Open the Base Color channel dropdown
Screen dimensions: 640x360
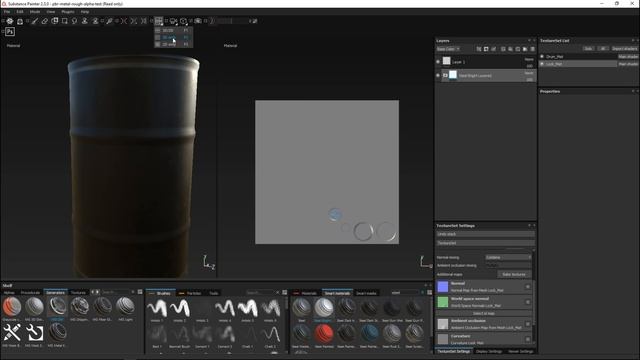point(448,49)
